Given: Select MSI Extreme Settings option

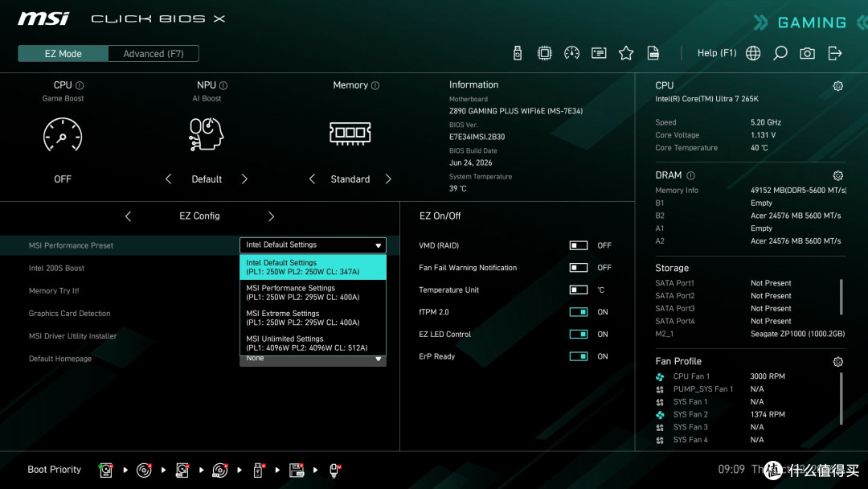Looking at the screenshot, I should click(x=313, y=318).
